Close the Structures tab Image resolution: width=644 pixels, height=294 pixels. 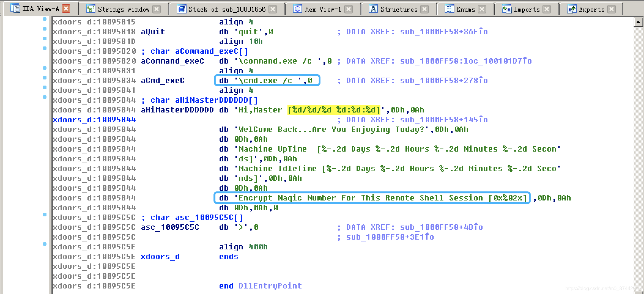point(424,9)
